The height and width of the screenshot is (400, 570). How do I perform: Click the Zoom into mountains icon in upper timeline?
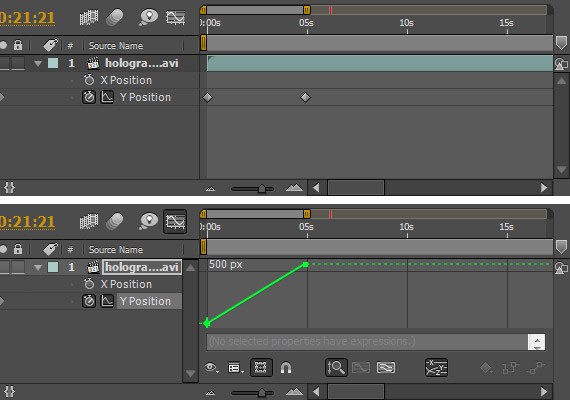294,188
